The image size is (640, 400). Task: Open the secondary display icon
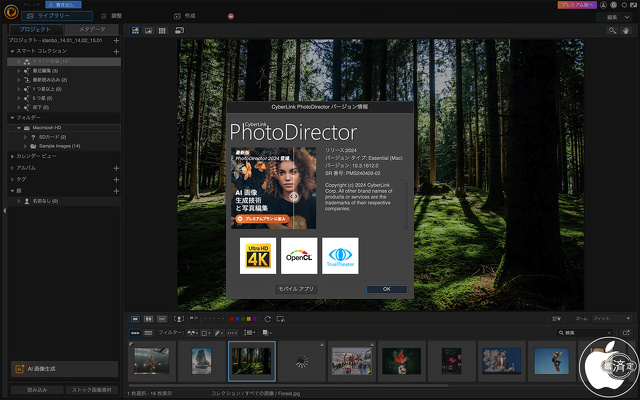[x=180, y=31]
